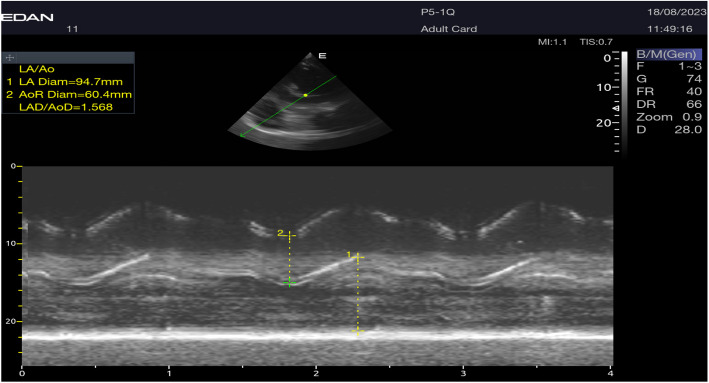The width and height of the screenshot is (709, 383).
Task: Click yellow dot on M-mode sample line
Action: pyautogui.click(x=306, y=95)
